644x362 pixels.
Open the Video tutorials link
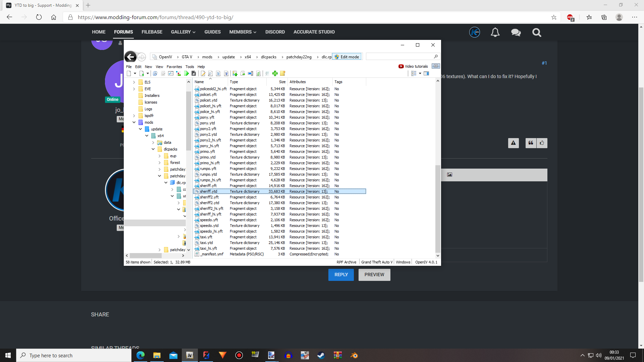(x=413, y=66)
